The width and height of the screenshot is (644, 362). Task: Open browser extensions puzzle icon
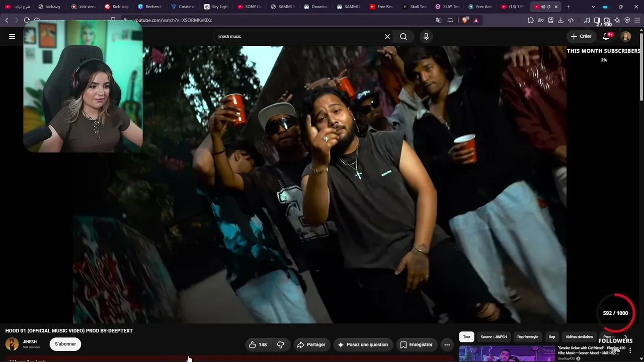531,20
